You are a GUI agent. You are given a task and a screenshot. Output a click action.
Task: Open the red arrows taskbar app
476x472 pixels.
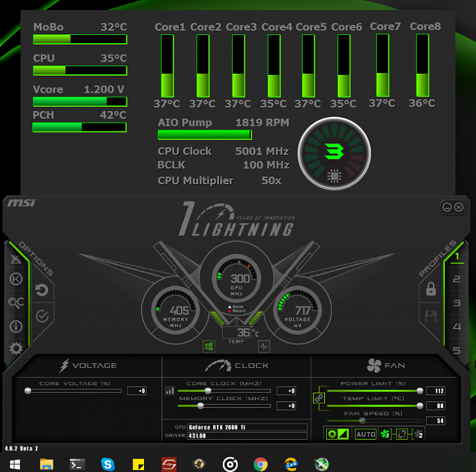169,464
